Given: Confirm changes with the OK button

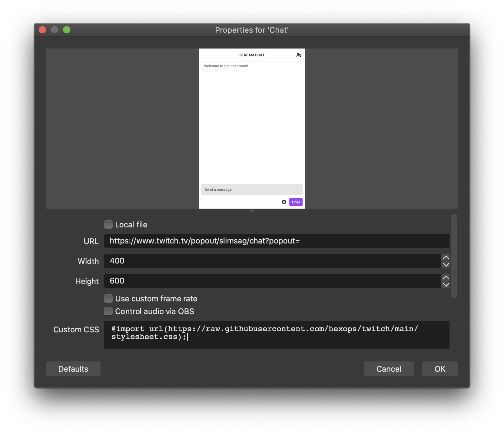Looking at the screenshot, I should pos(440,368).
